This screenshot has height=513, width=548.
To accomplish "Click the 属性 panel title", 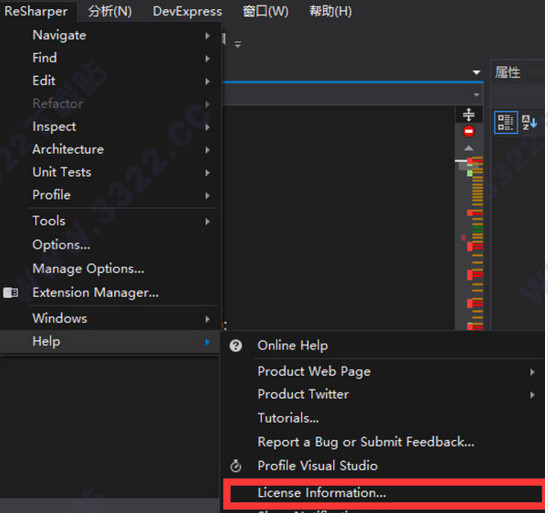I will point(507,73).
